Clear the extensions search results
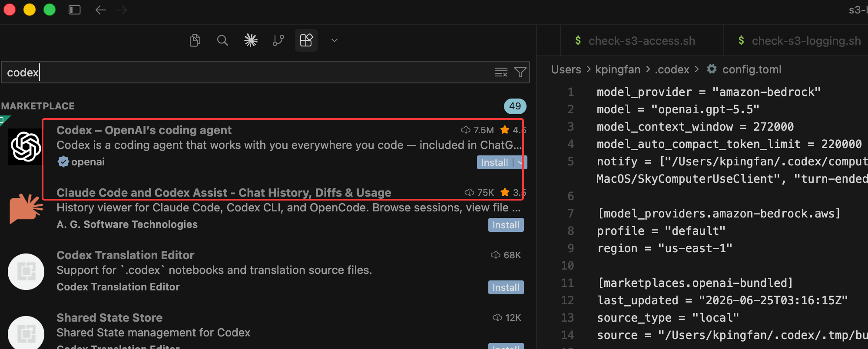868x349 pixels. [x=501, y=72]
